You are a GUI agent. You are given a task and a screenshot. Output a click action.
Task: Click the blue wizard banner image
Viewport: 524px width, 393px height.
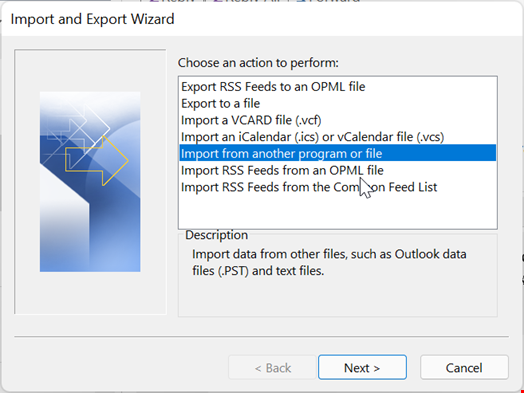click(90, 182)
